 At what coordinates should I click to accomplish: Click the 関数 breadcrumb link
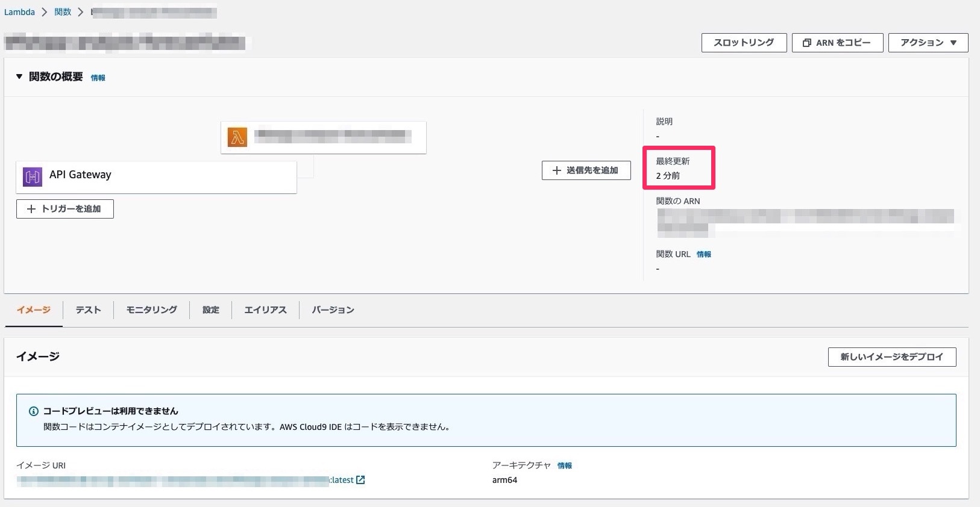pos(63,12)
